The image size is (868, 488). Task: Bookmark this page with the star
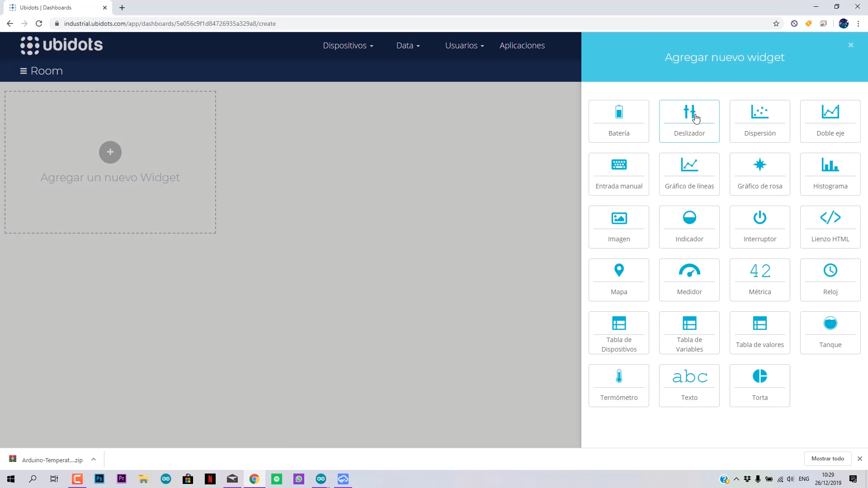click(776, 23)
